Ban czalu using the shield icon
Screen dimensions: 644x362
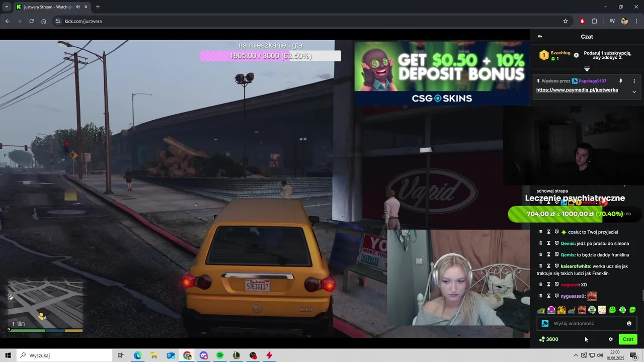pyautogui.click(x=557, y=232)
